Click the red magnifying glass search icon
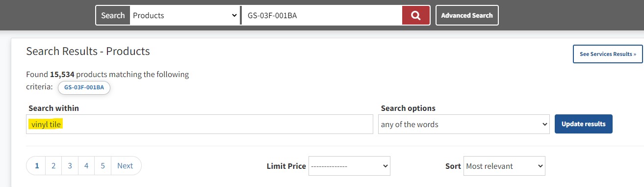Screen dimensions: 644x187 pyautogui.click(x=416, y=15)
